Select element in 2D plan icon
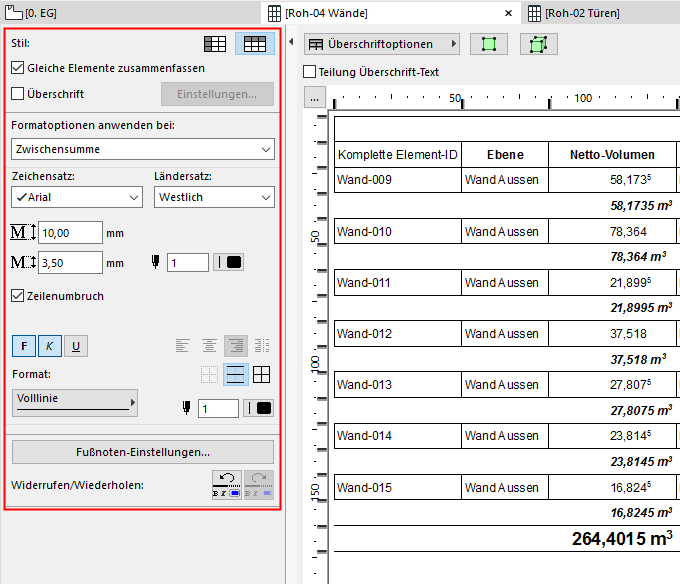The image size is (680, 584). 489,44
